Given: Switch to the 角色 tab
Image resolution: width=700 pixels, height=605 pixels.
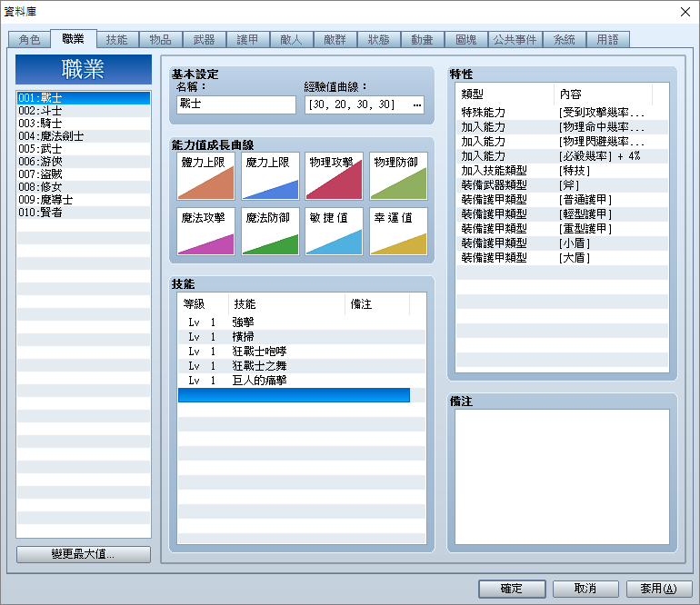Looking at the screenshot, I should 29,40.
